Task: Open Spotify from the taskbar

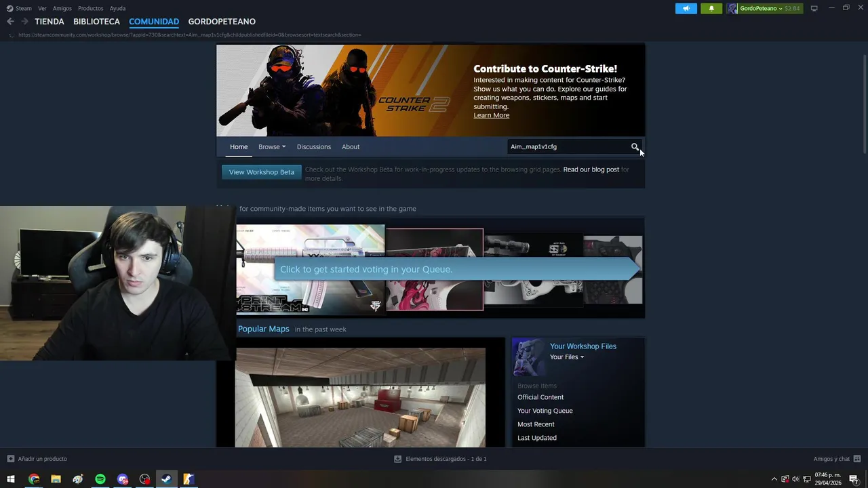Action: point(100,479)
